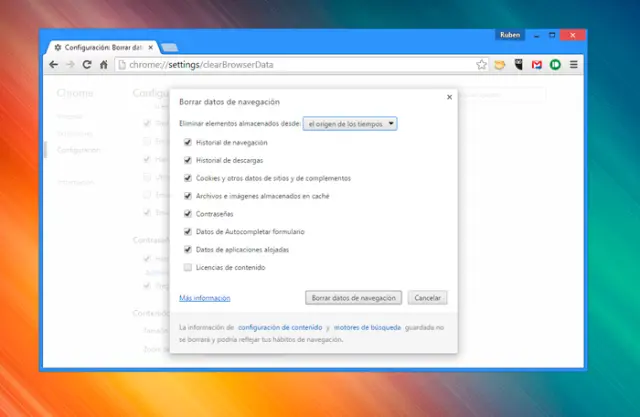The height and width of the screenshot is (417, 640).
Task: Open the Chrome hamburger menu
Action: click(x=574, y=65)
